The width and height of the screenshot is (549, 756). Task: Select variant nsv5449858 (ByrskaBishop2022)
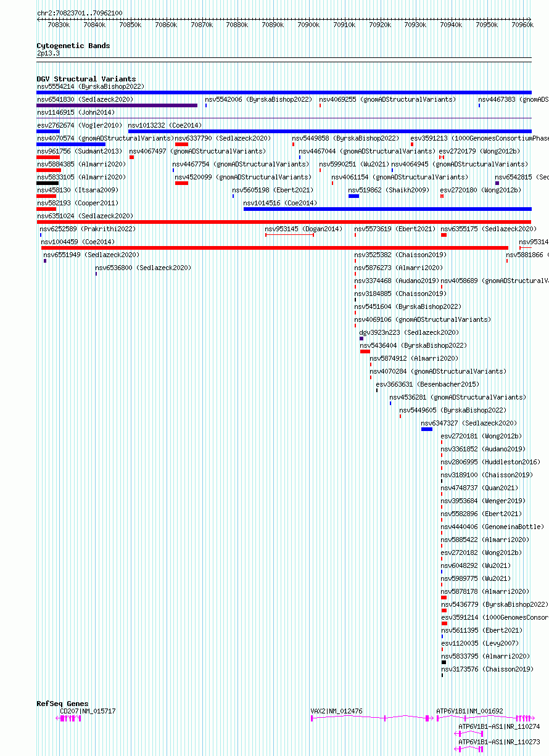[x=345, y=139]
